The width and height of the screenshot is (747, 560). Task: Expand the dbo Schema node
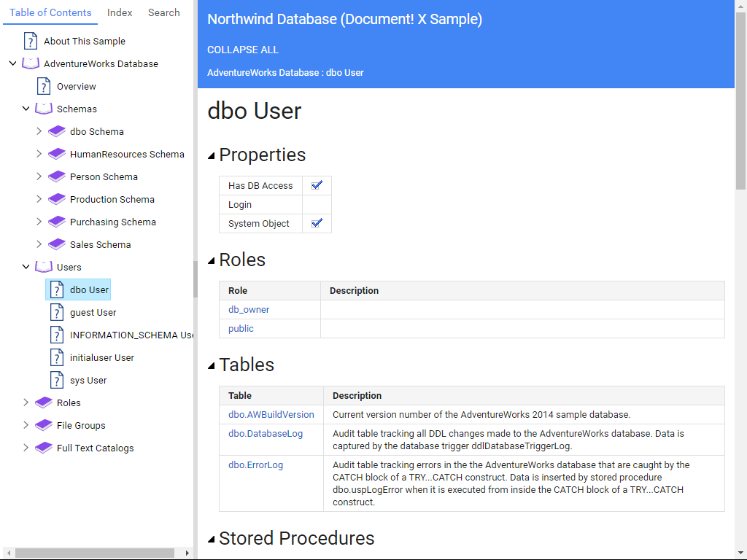pos(39,131)
